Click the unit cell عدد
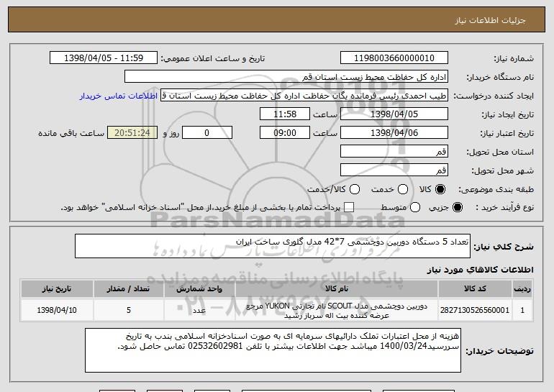The height and width of the screenshot is (392, 554). pyautogui.click(x=199, y=310)
